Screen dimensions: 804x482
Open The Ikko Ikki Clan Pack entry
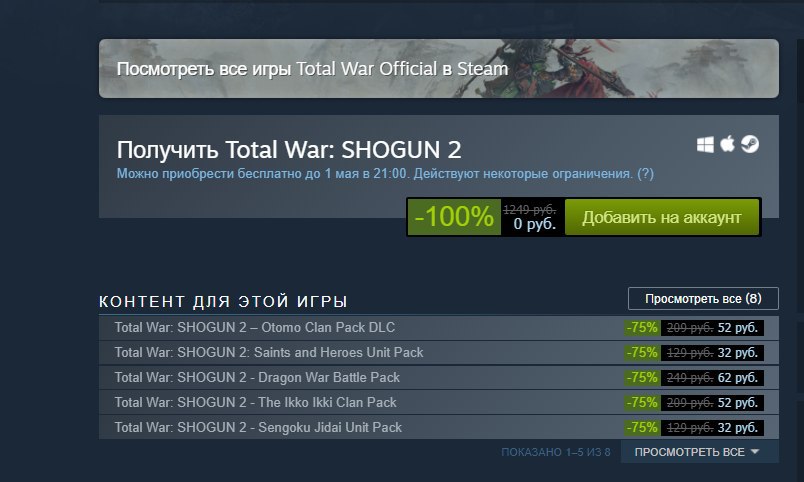pos(439,403)
